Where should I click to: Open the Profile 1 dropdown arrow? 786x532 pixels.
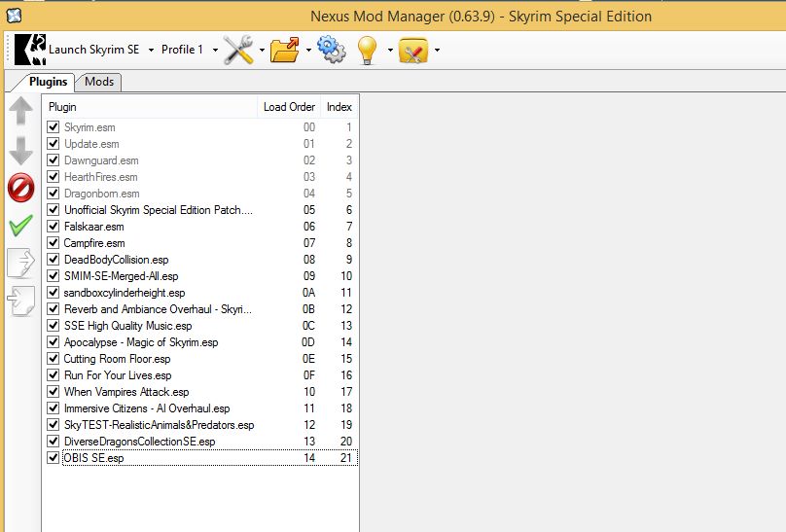point(215,51)
